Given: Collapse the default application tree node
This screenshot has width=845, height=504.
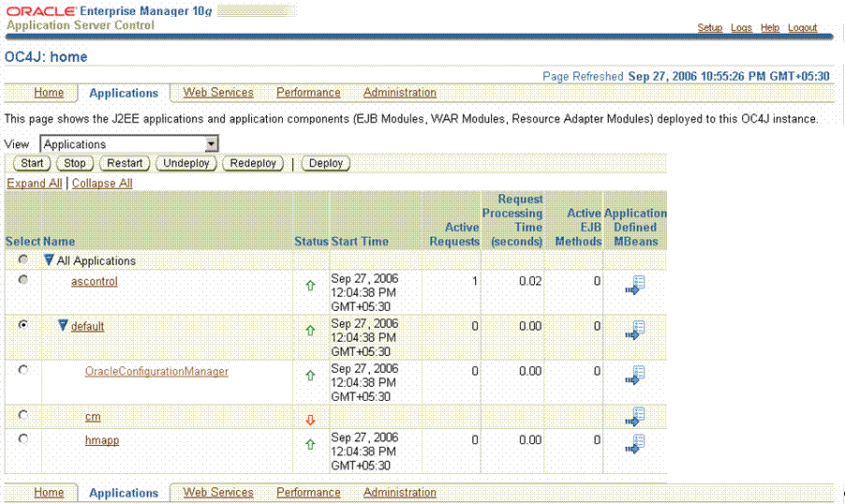Looking at the screenshot, I should pos(63,325).
